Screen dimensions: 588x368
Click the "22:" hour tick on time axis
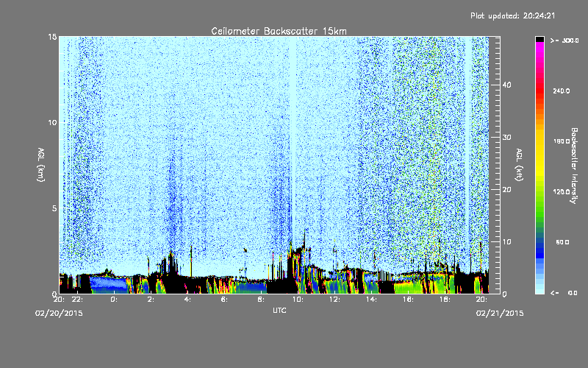pyautogui.click(x=77, y=300)
